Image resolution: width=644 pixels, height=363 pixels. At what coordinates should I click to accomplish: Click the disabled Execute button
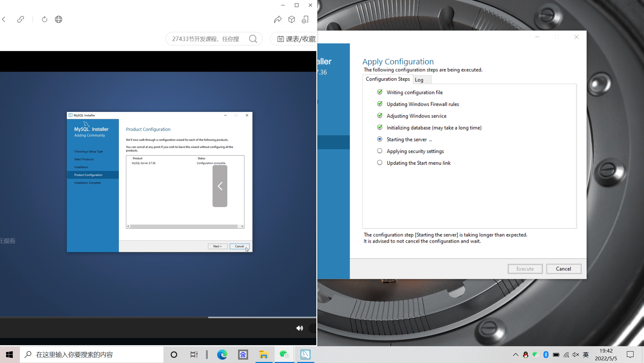pyautogui.click(x=525, y=269)
